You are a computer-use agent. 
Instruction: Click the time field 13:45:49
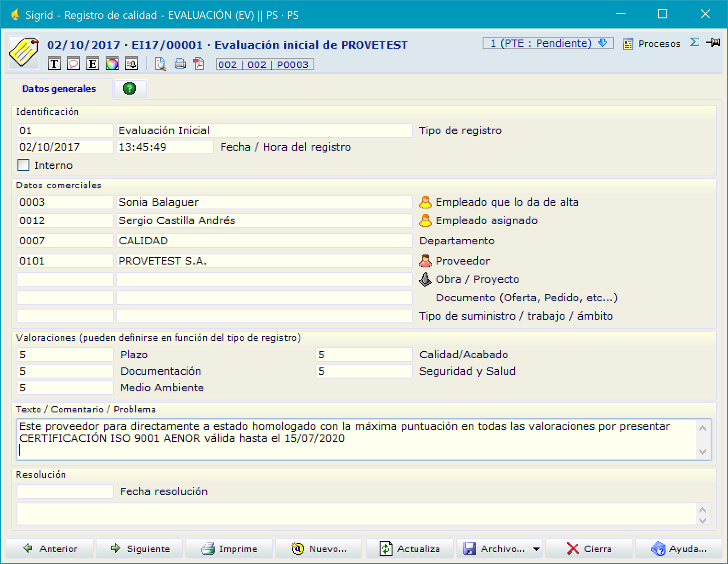[165, 147]
